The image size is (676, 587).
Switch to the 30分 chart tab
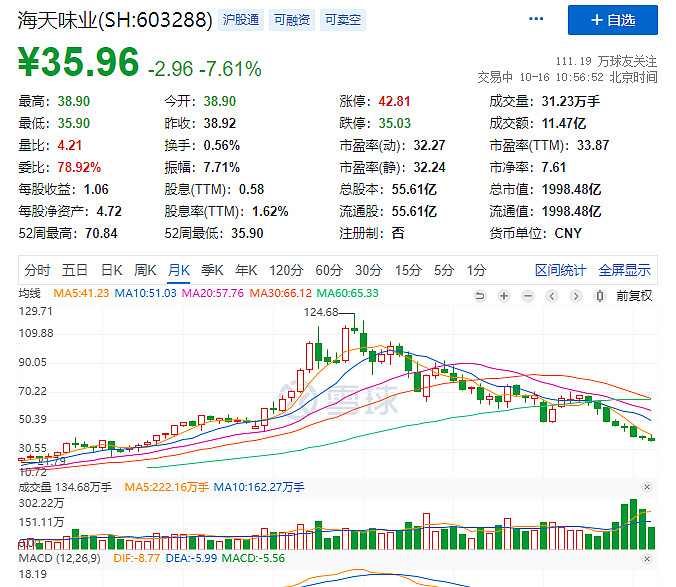tap(369, 270)
